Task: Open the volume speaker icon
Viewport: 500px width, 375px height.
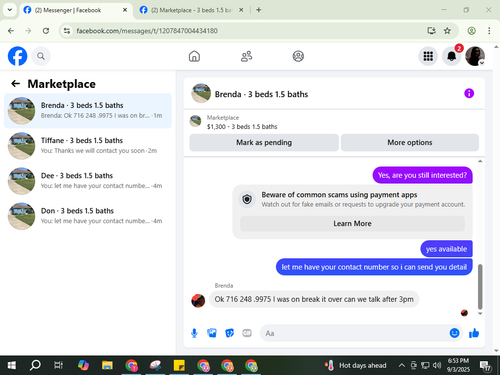Action: pos(437,366)
